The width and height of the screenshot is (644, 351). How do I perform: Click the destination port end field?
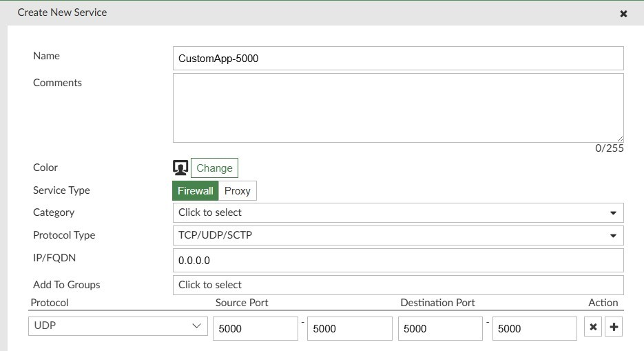click(x=534, y=329)
